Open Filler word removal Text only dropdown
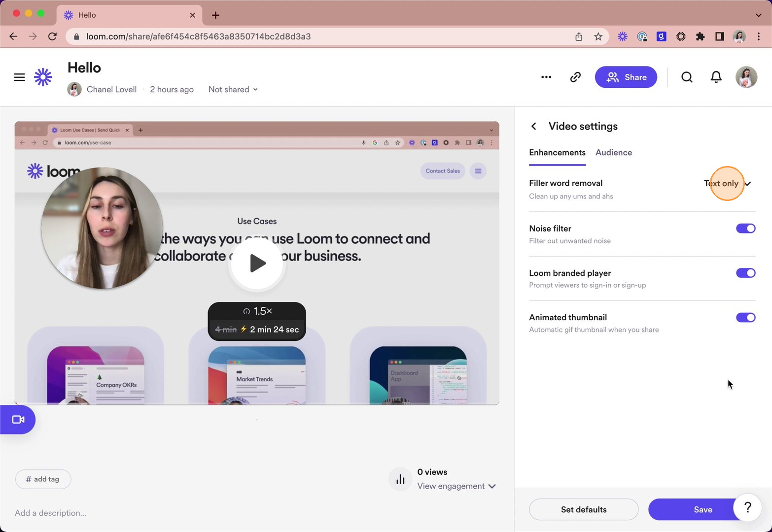This screenshot has width=772, height=532. coord(727,183)
